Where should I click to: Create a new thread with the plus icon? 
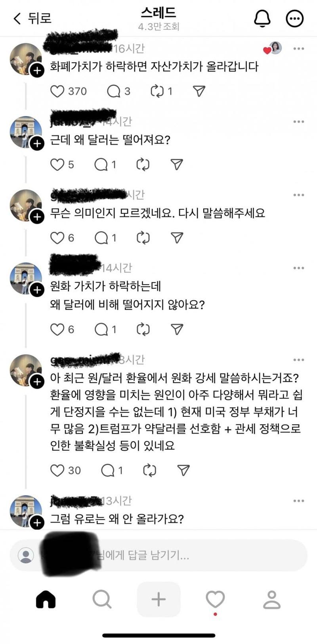click(158, 599)
